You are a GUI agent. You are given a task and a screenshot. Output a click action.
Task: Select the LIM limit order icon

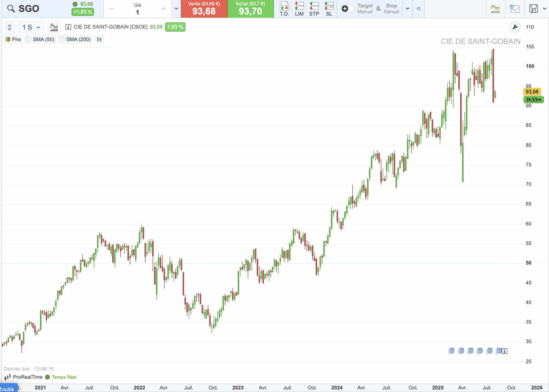tap(299, 9)
